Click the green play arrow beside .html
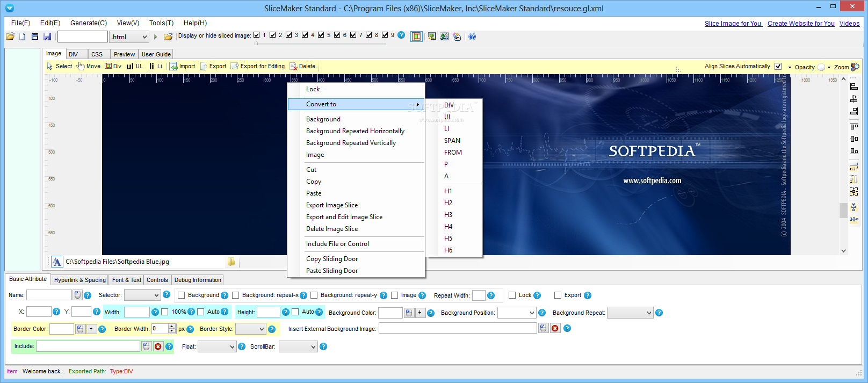This screenshot has width=868, height=383. click(155, 37)
